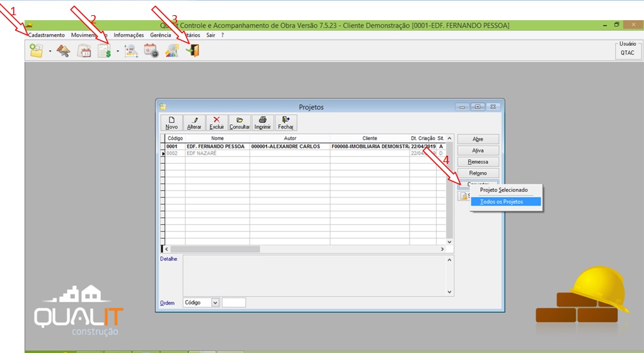Click the 000001-ALEXANDRE CARLOS author cell
This screenshot has width=644, height=353.
290,146
